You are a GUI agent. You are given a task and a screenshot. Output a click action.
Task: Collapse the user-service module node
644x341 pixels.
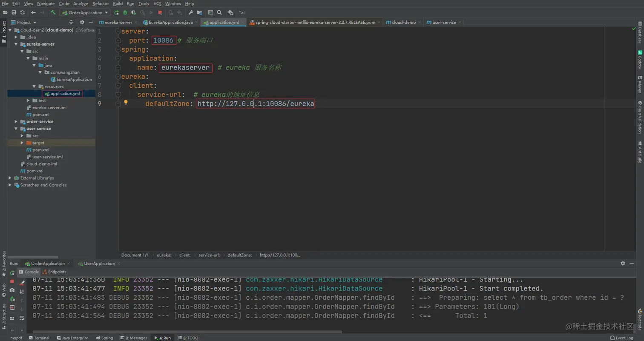click(x=16, y=129)
